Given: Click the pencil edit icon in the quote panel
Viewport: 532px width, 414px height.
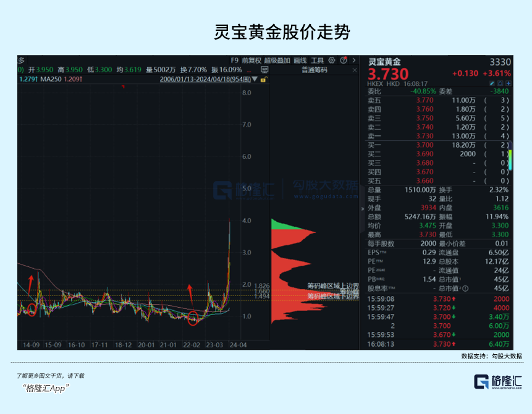Looking at the screenshot, I should click(492, 82).
